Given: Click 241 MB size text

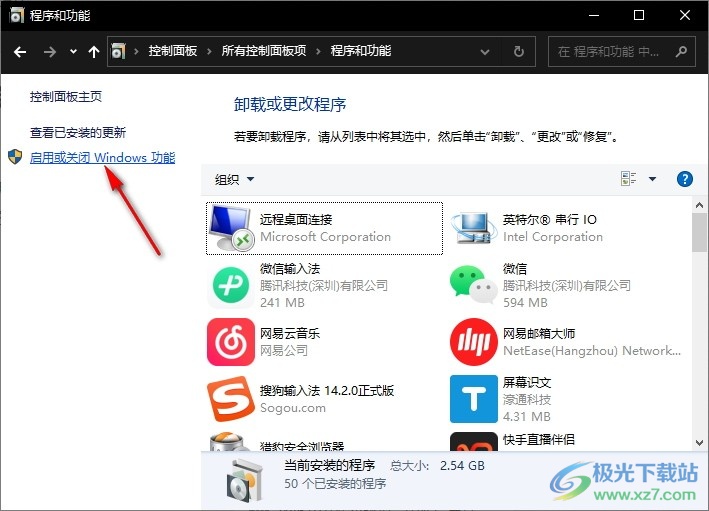Looking at the screenshot, I should point(282,303).
